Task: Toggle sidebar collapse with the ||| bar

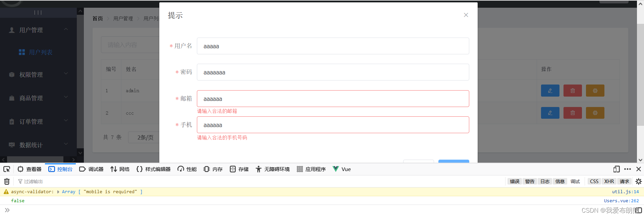Action: click(38, 12)
